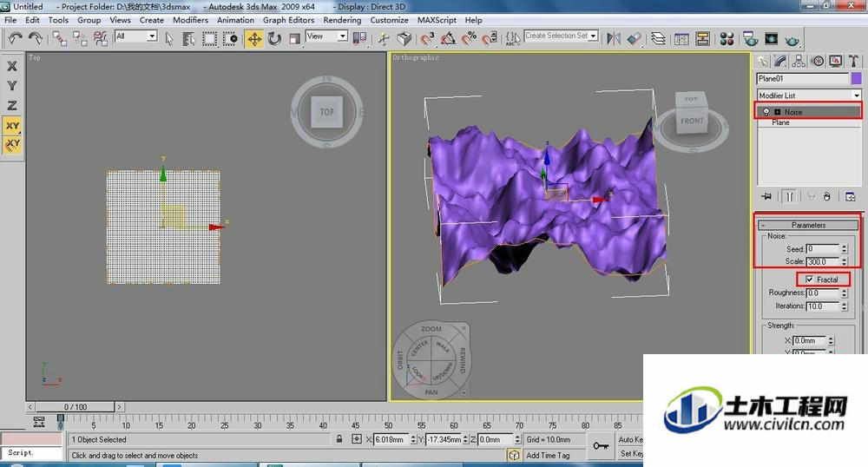Click the Scale spinner arrows

point(845,262)
